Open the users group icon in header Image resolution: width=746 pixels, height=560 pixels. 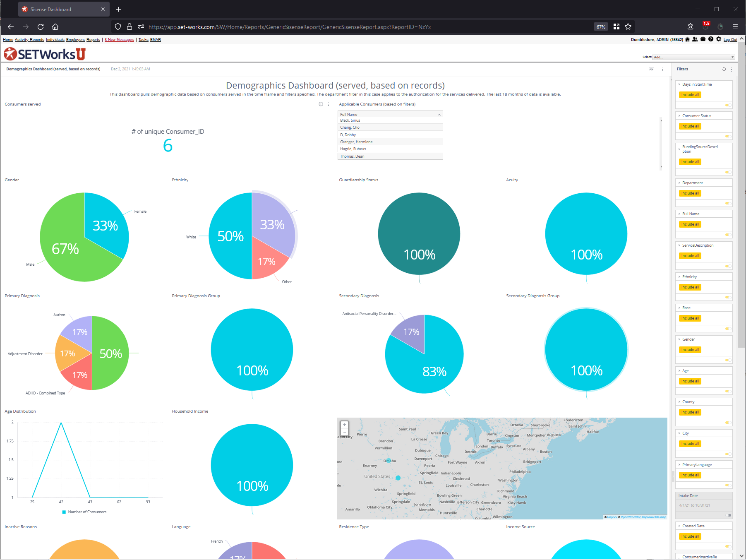tap(695, 39)
